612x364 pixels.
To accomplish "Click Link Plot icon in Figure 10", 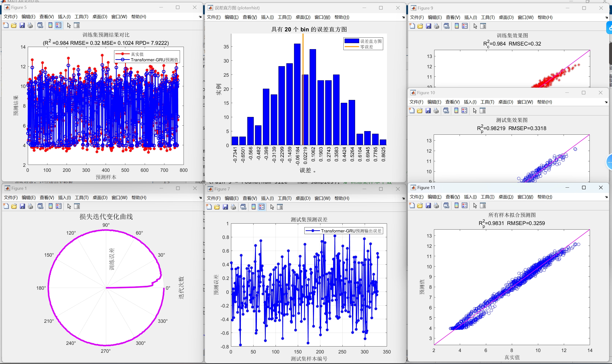I will (x=446, y=111).
